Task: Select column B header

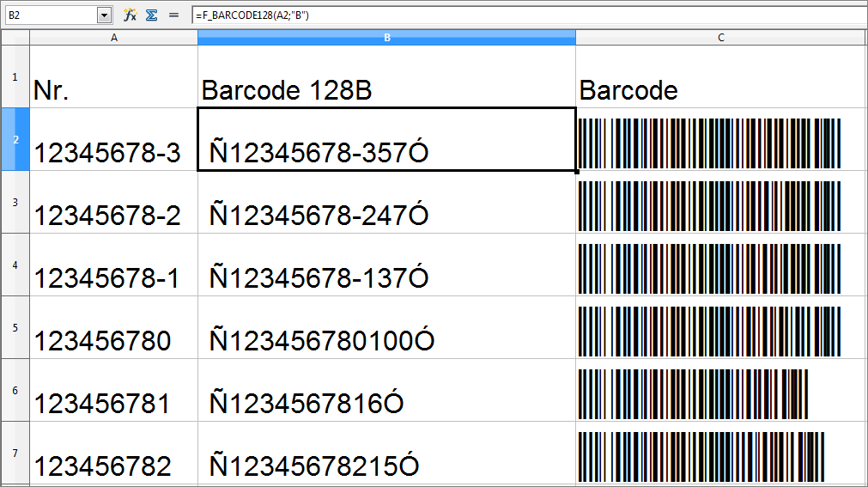Action: 386,38
